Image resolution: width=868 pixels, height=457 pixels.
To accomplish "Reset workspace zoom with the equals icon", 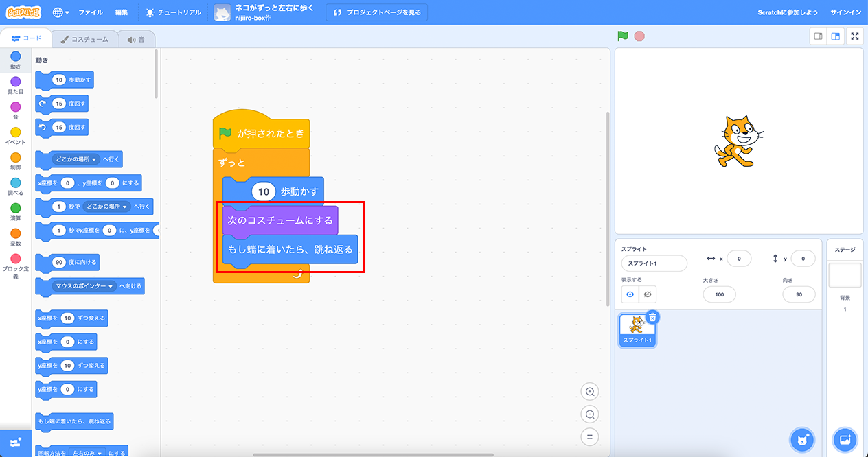I will (589, 436).
